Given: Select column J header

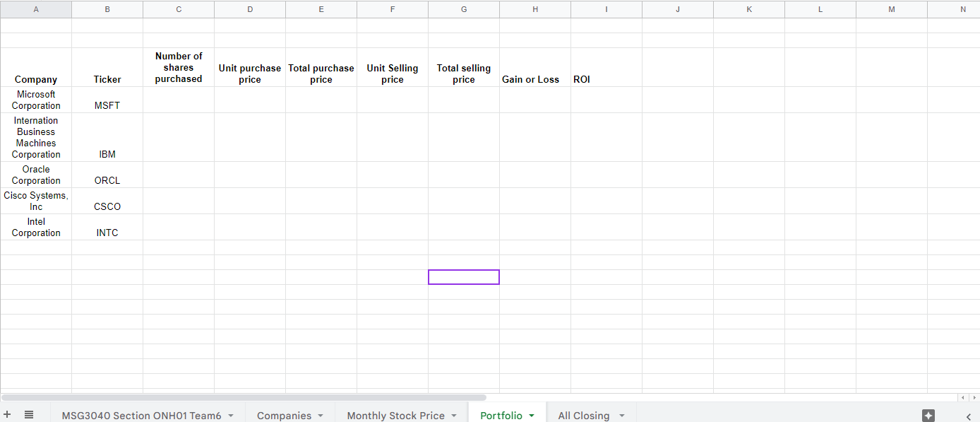Looking at the screenshot, I should pos(678,9).
